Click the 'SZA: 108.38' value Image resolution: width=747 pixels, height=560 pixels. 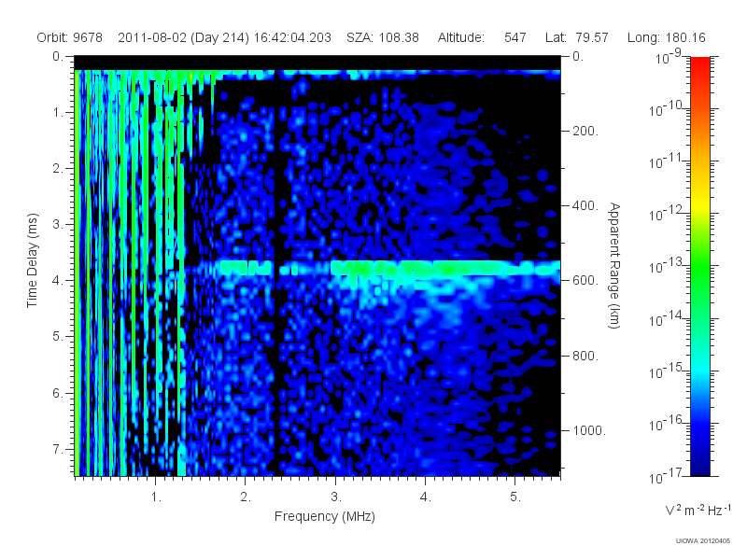(x=383, y=37)
